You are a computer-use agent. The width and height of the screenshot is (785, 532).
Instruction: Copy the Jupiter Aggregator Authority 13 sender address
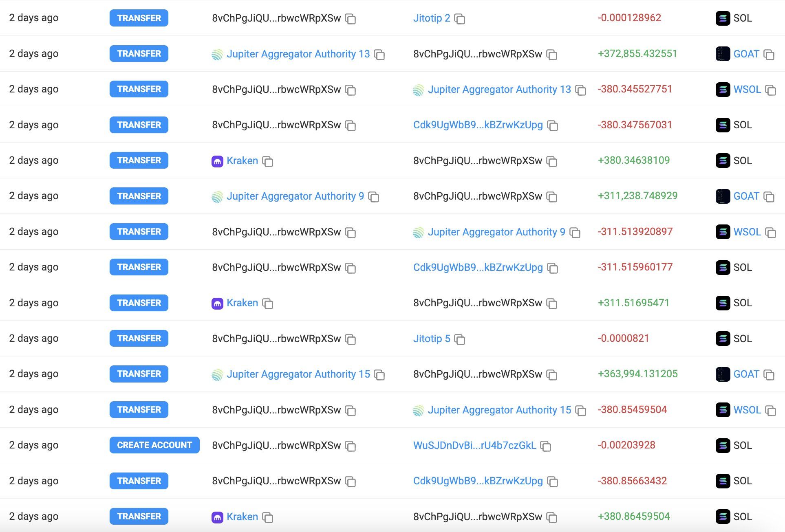[379, 54]
